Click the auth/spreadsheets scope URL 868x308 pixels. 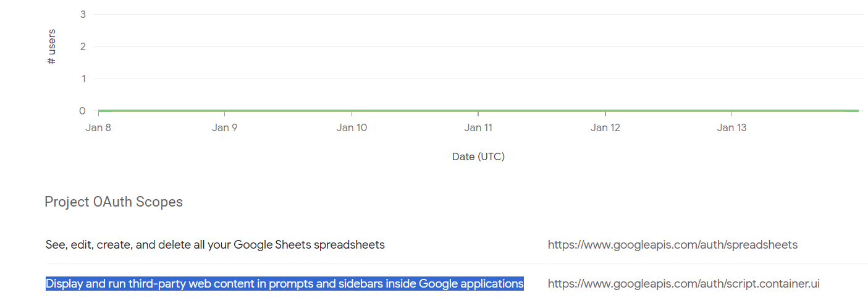[x=672, y=245]
